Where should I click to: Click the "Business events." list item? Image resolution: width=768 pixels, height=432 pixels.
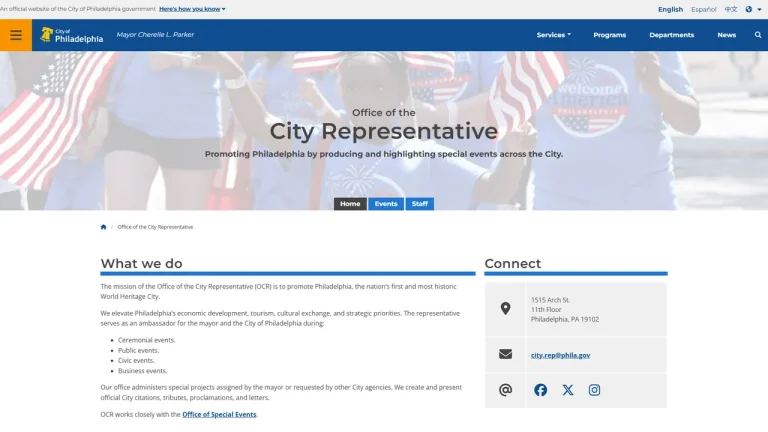click(143, 371)
